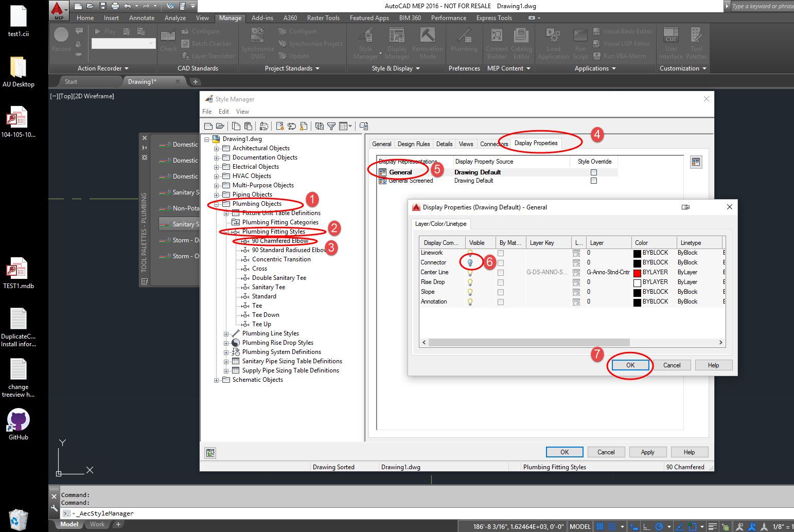The height and width of the screenshot is (532, 794).
Task: Open the Recycle Bin on the desktop
Action: [x=19, y=520]
